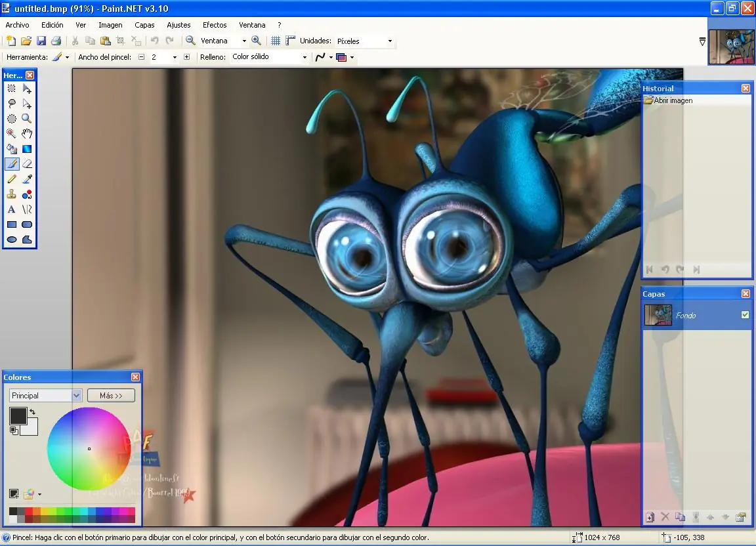Select the Clone Stamp tool

(12, 194)
